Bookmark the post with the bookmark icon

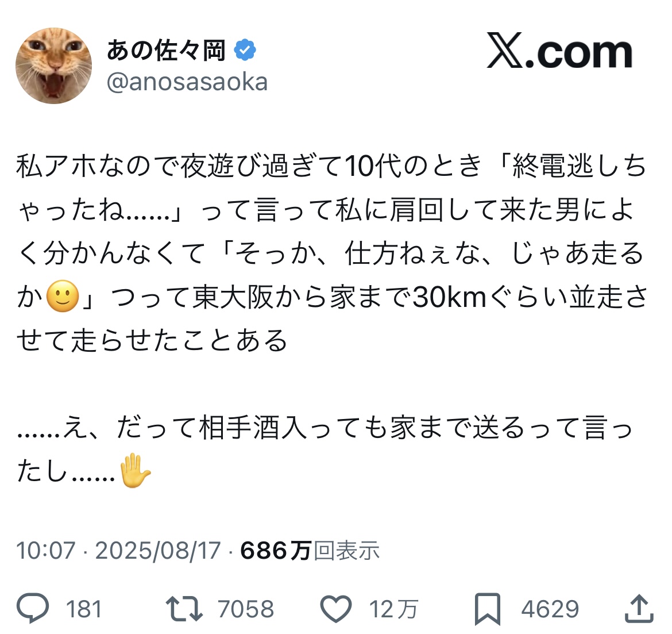point(488,609)
